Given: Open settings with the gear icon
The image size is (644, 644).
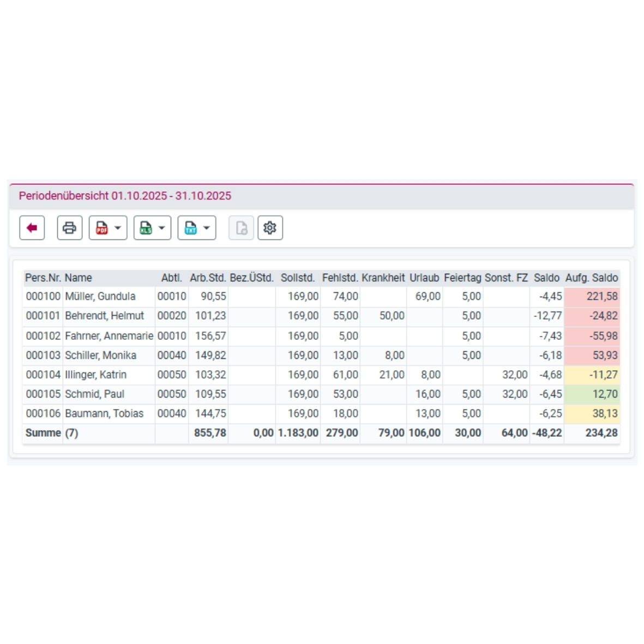Looking at the screenshot, I should 270,228.
